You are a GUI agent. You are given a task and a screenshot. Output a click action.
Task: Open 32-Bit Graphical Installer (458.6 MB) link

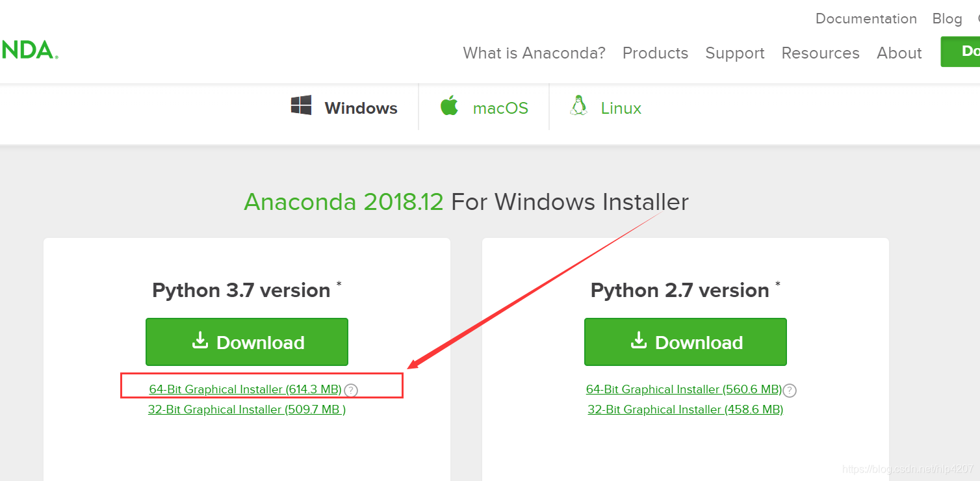click(x=686, y=409)
